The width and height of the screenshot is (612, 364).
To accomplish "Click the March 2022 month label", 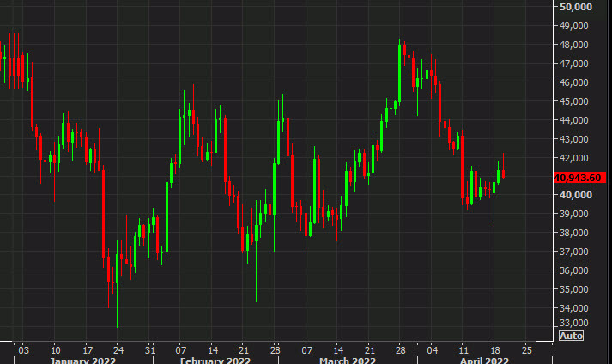I will coord(348,360).
